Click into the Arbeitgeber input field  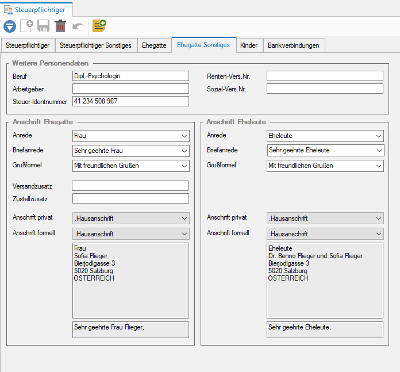click(130, 89)
